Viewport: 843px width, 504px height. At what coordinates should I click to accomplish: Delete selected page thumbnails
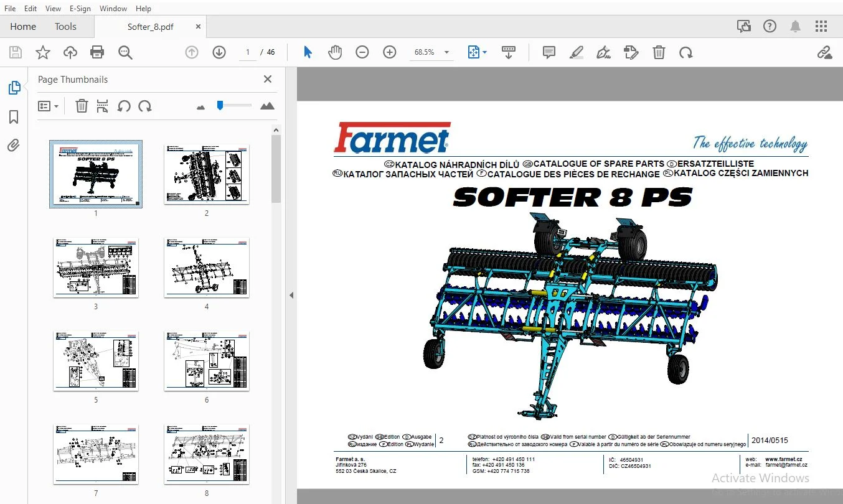(82, 106)
